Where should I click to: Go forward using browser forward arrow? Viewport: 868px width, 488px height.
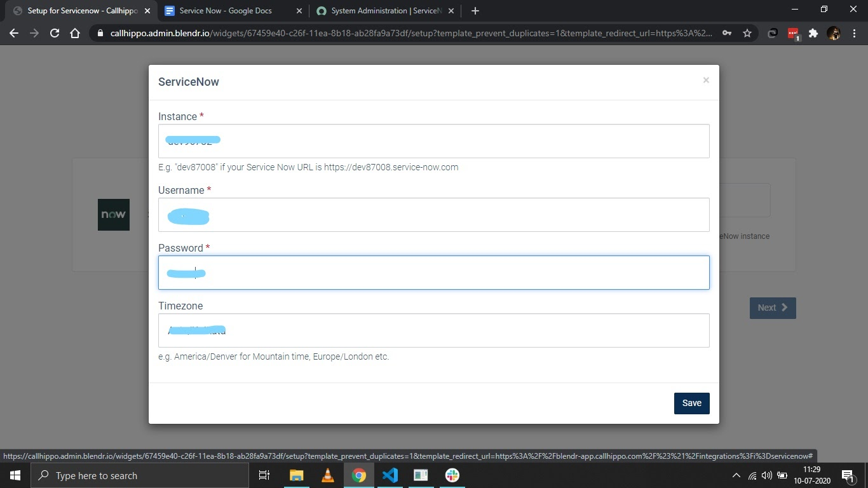point(34,34)
